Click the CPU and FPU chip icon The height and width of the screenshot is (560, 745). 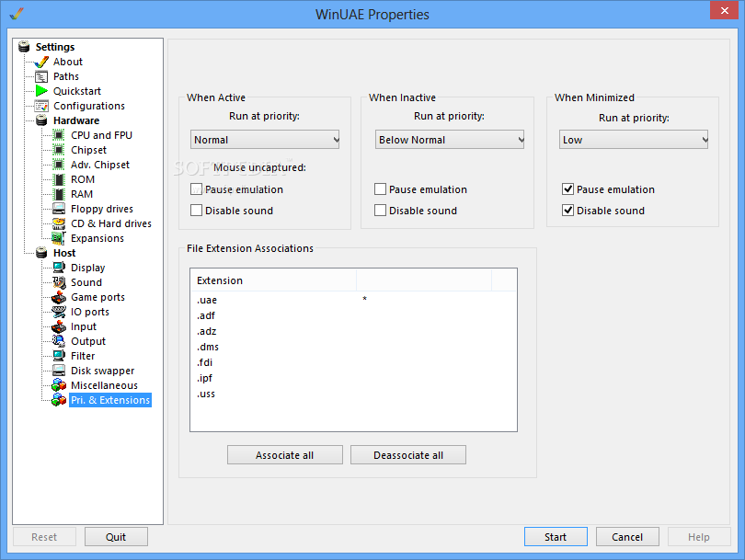coord(59,135)
